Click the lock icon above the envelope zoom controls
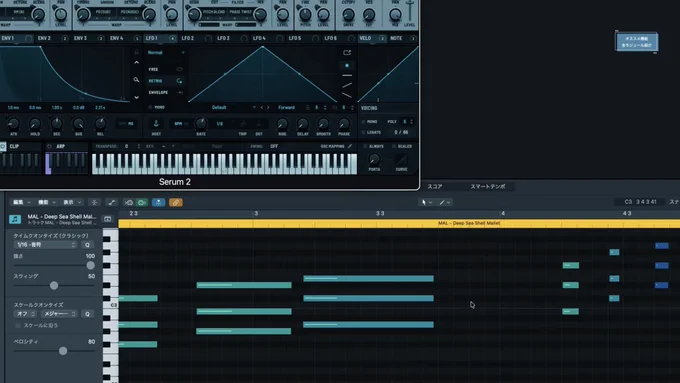This screenshot has width=680, height=383. [x=137, y=52]
